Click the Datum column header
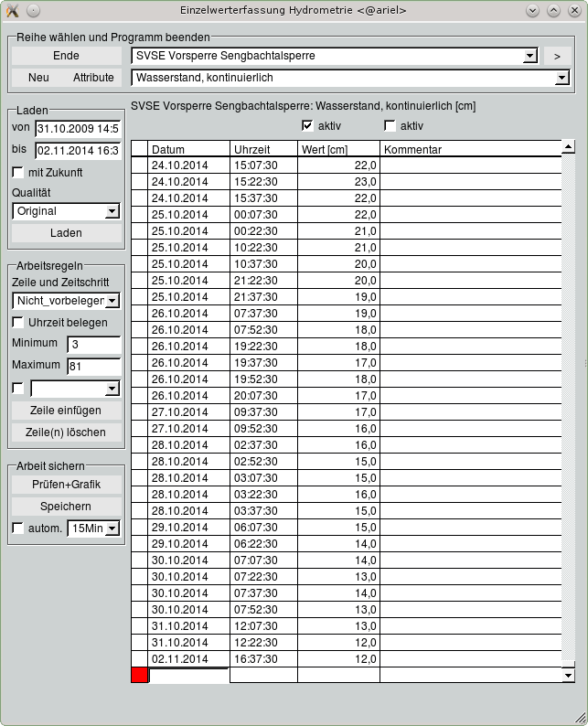 (x=189, y=149)
